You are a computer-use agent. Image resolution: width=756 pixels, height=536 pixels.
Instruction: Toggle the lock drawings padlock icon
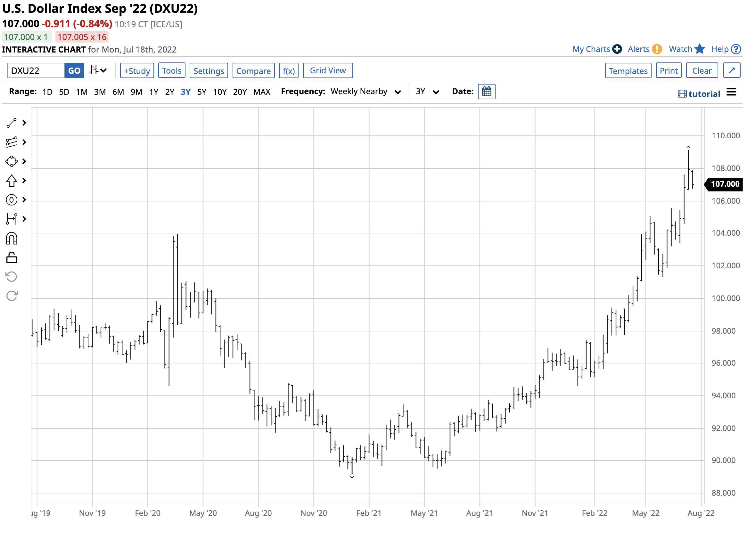tap(12, 258)
